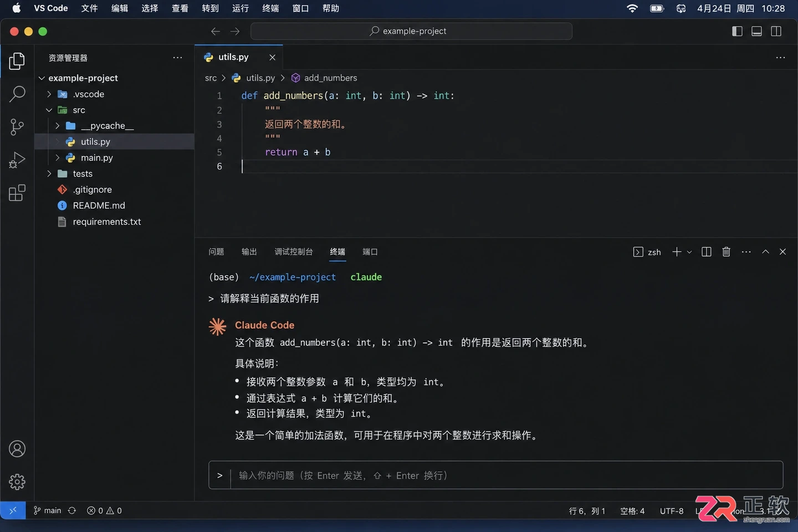Go back with the left arrow
The width and height of the screenshot is (798, 532).
(x=216, y=31)
